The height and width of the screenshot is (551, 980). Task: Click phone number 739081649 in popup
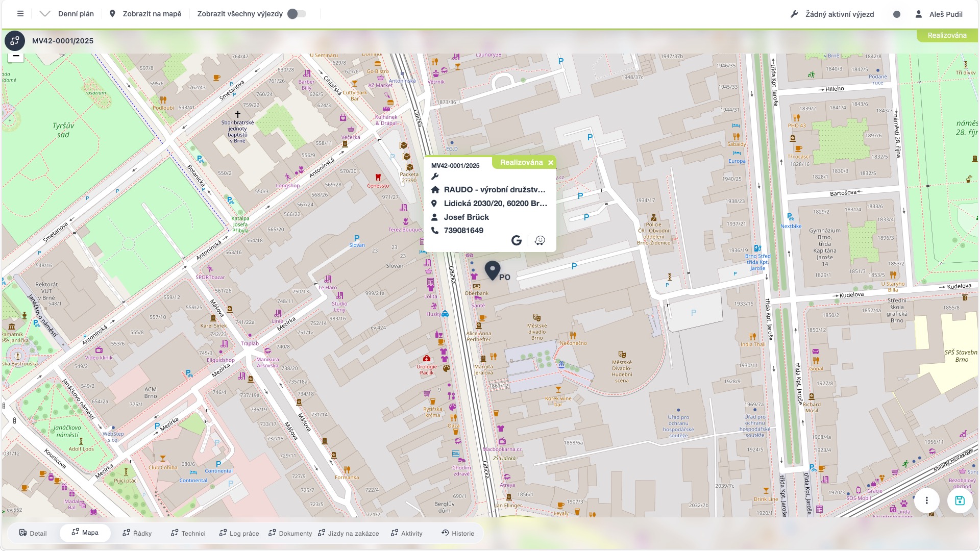pos(463,231)
